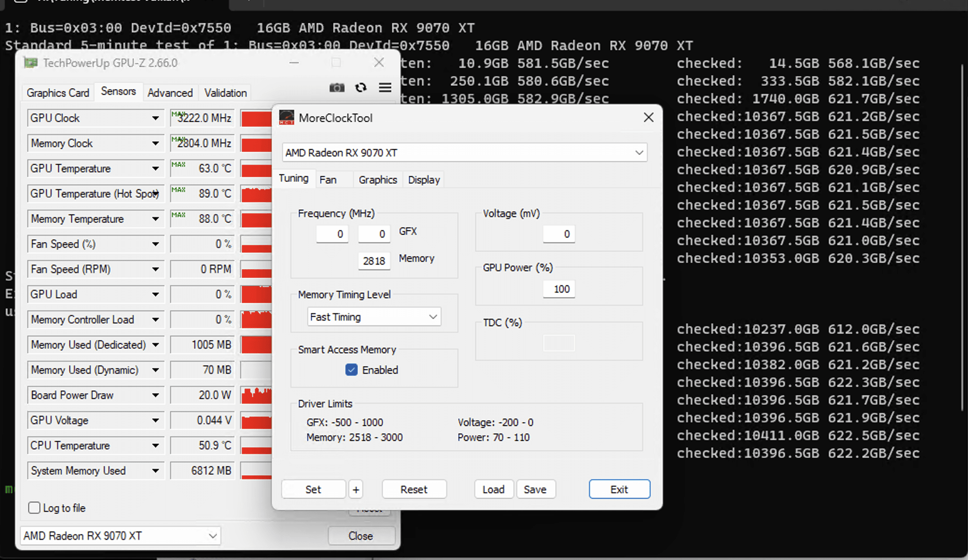Click the Voltage (mV) input field
The image size is (968, 560).
pyautogui.click(x=559, y=234)
